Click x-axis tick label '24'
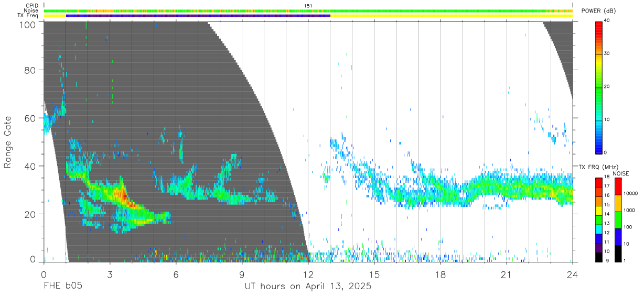Screen dimensions: 644x297 (572, 274)
